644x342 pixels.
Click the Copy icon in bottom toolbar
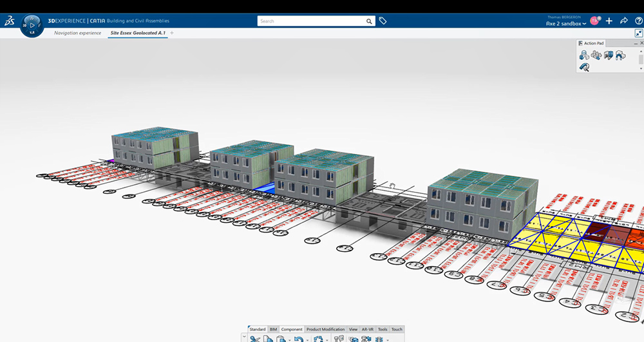click(x=268, y=339)
